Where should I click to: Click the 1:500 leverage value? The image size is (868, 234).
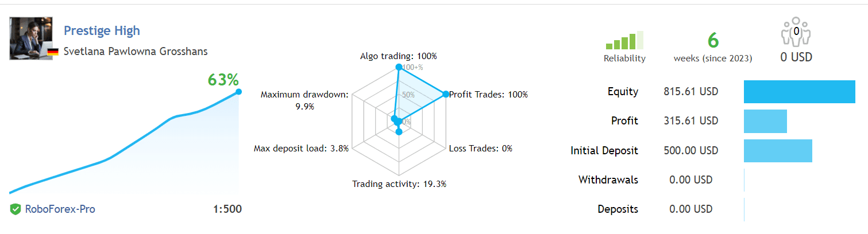(x=227, y=209)
